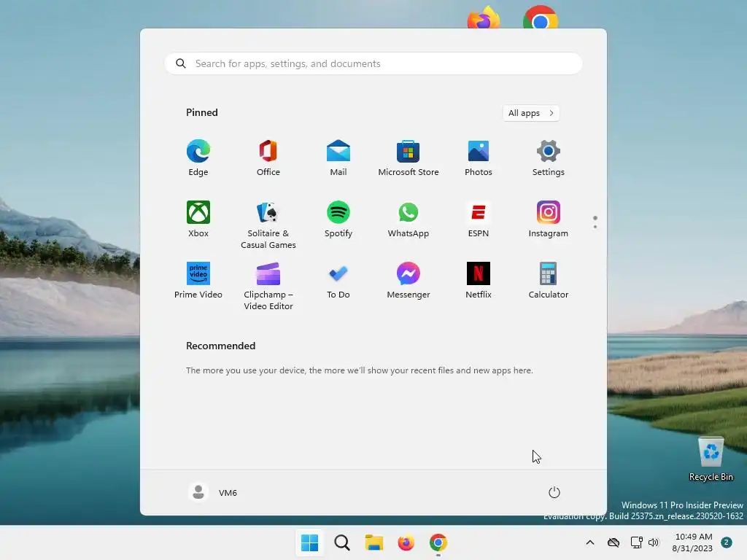This screenshot has height=560, width=747.
Task: Launch the ESPN app
Action: (x=479, y=219)
